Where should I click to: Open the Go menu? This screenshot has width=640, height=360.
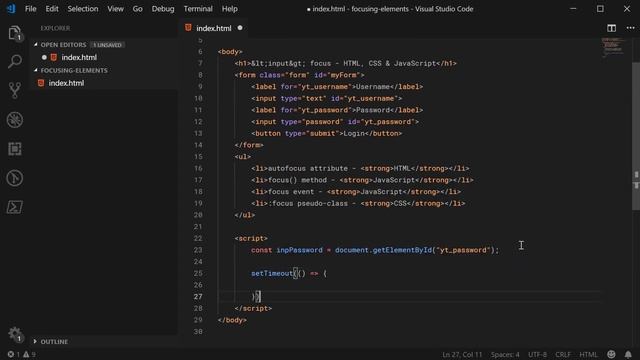tap(138, 9)
